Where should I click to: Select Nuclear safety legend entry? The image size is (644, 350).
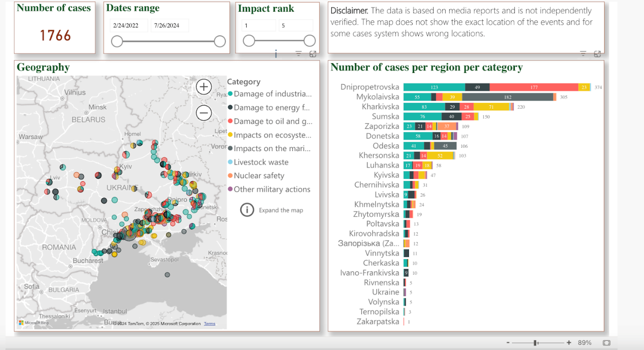[x=256, y=176]
